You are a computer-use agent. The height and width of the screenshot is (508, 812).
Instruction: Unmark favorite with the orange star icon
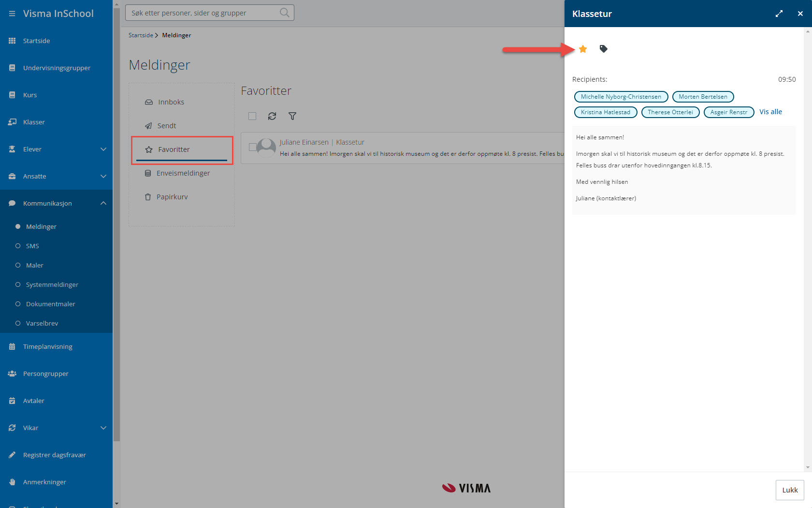tap(583, 49)
